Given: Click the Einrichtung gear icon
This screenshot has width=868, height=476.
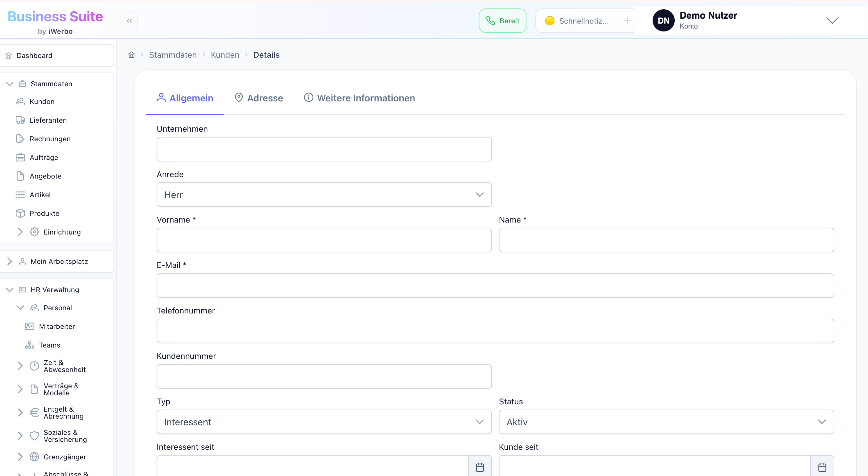Looking at the screenshot, I should point(34,232).
